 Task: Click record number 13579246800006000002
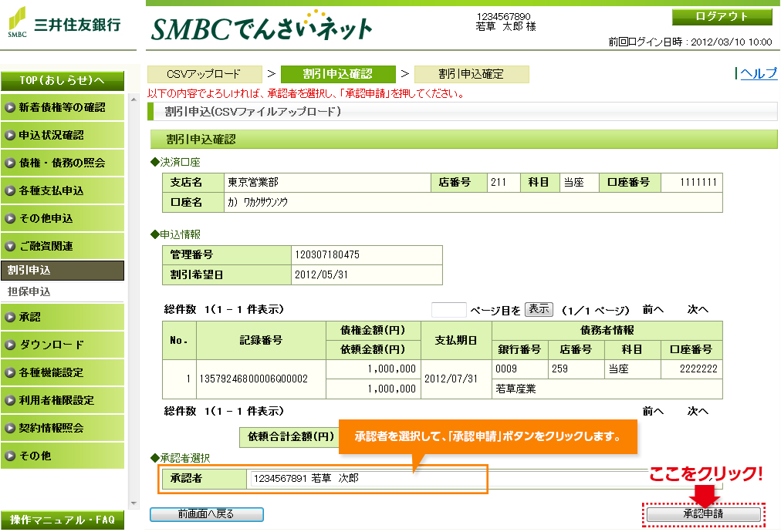(x=254, y=379)
